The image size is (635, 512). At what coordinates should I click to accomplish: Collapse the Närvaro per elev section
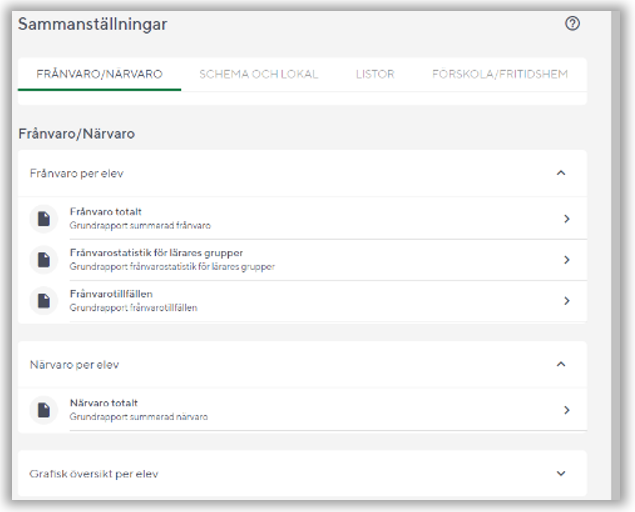click(x=560, y=364)
